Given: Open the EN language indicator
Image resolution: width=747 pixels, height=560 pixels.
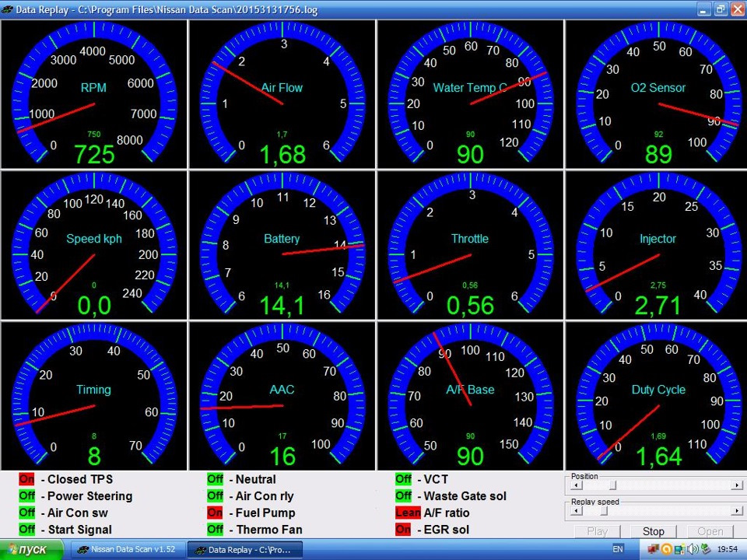Looking at the screenshot, I should click(x=618, y=550).
